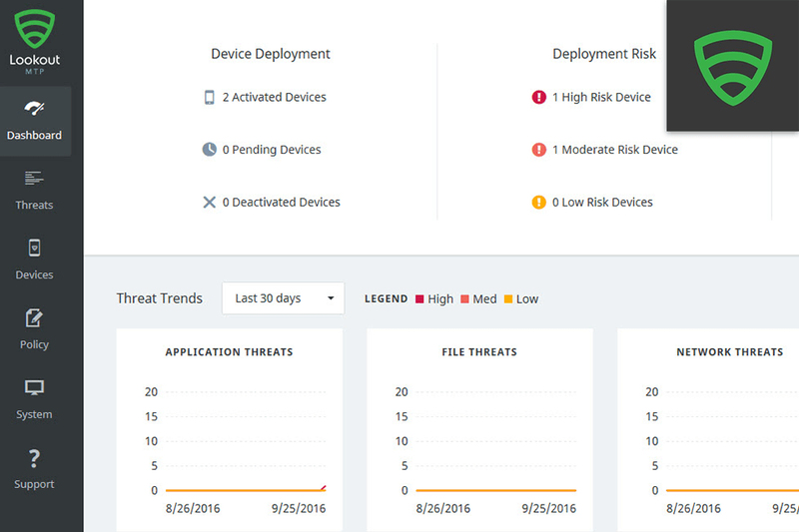
Task: Open 0 Pending Devices link
Action: pos(272,150)
